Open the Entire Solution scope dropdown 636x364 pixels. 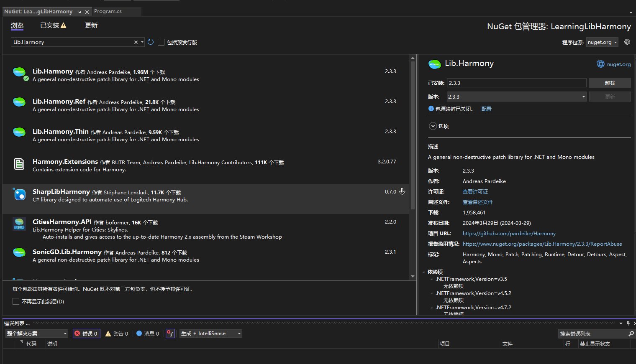[37, 333]
